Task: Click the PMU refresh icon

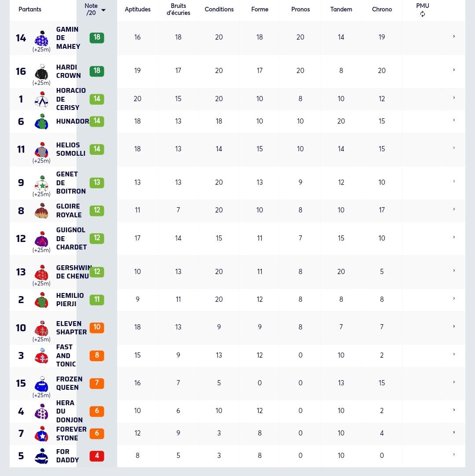Action: point(422,14)
